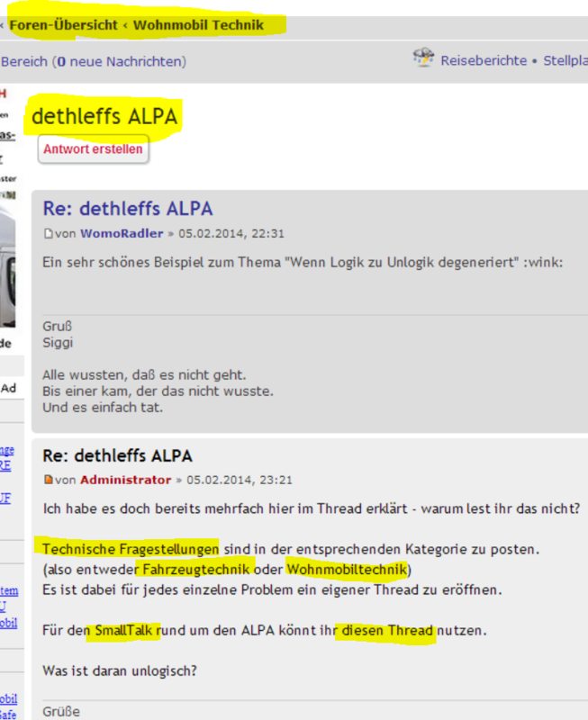
Task: Open the Reiseberichte link
Action: coord(484,61)
